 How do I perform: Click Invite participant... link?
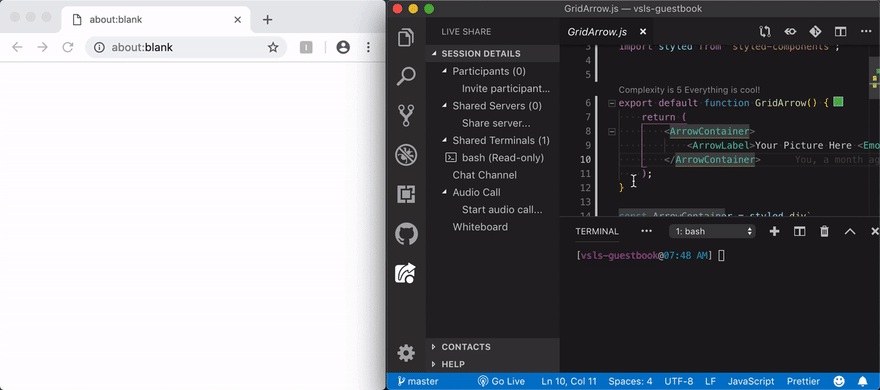coord(506,89)
